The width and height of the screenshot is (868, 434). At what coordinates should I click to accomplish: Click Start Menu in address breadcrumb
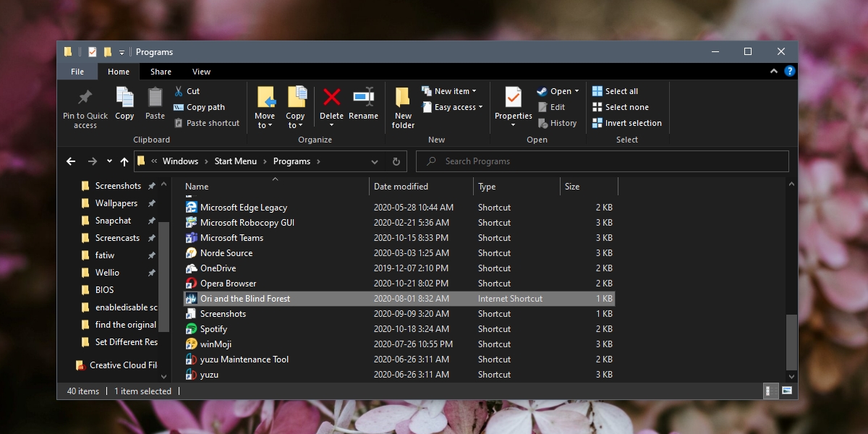(236, 161)
